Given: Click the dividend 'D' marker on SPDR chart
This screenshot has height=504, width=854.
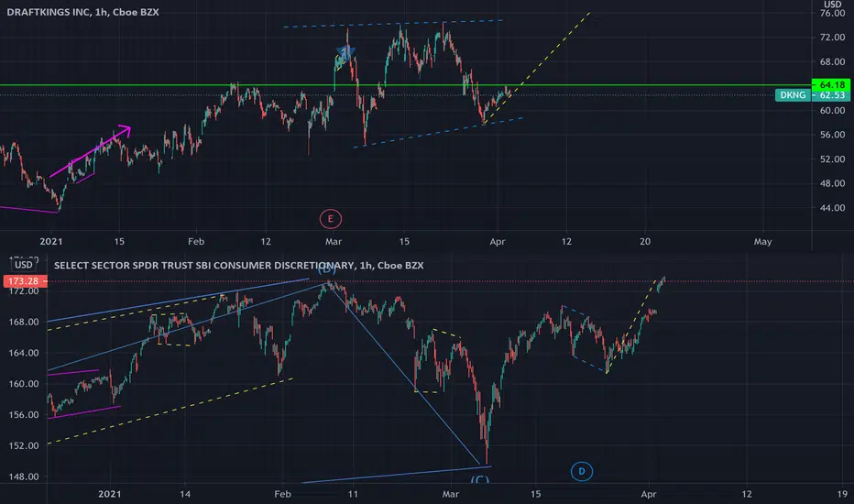Looking at the screenshot, I should [x=582, y=471].
